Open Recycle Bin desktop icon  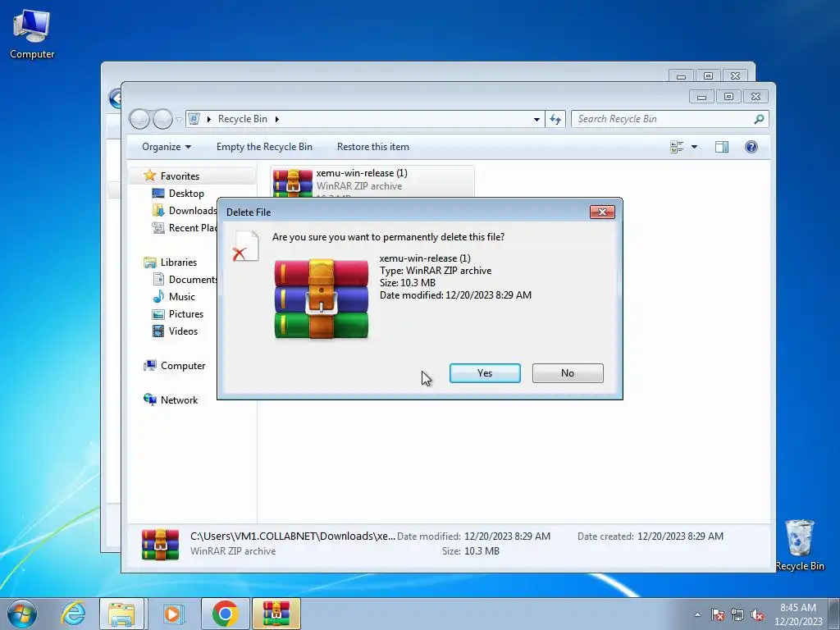800,545
